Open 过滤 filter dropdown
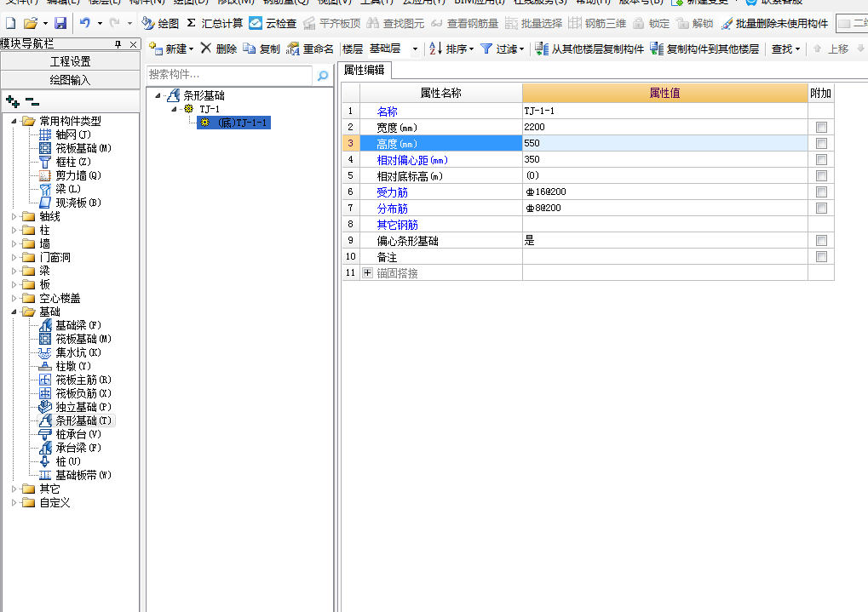Image resolution: width=868 pixels, height=612 pixels. [x=502, y=49]
